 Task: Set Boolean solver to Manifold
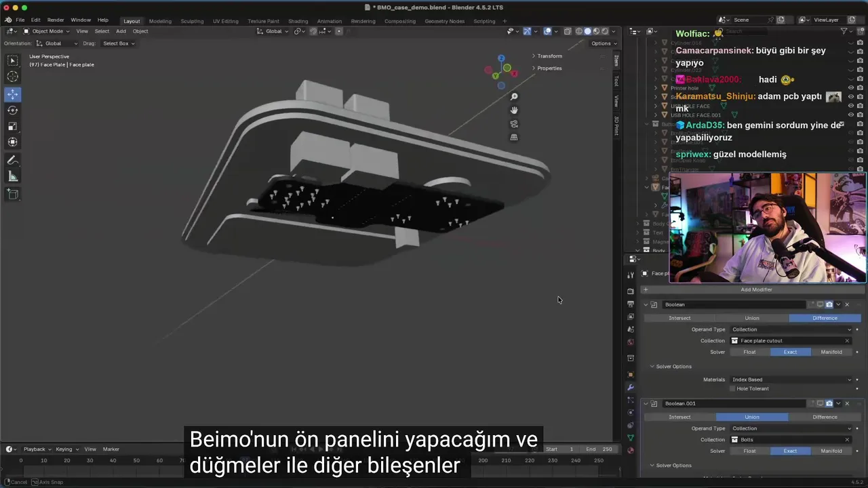[x=831, y=352]
